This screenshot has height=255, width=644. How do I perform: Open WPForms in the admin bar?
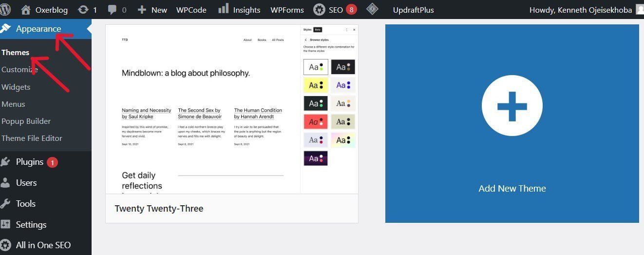point(287,10)
